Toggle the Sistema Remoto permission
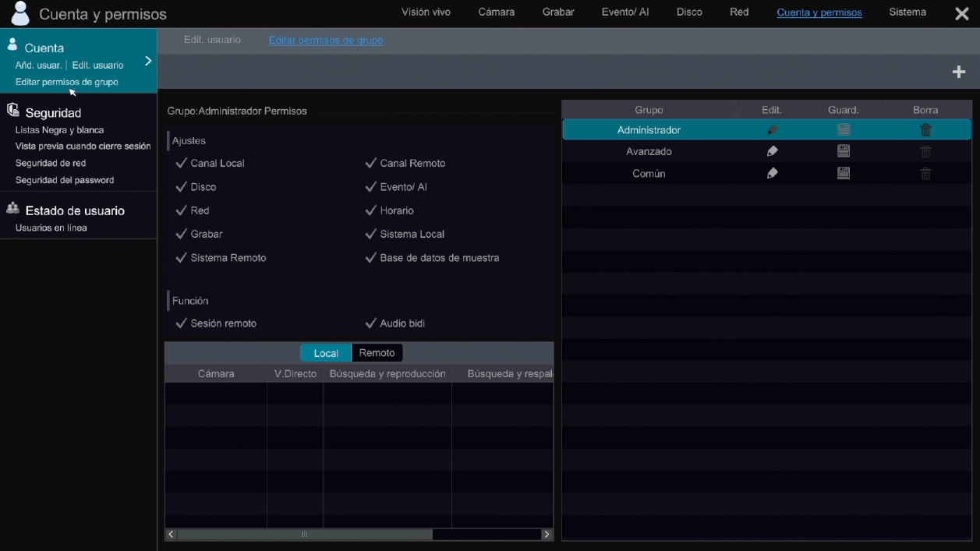The height and width of the screenshot is (551, 980). [182, 257]
